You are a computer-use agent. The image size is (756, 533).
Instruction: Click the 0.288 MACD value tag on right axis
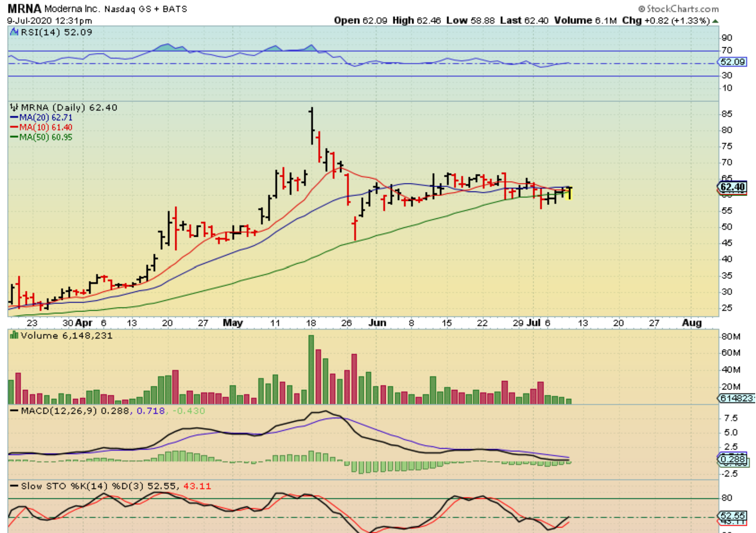point(732,459)
